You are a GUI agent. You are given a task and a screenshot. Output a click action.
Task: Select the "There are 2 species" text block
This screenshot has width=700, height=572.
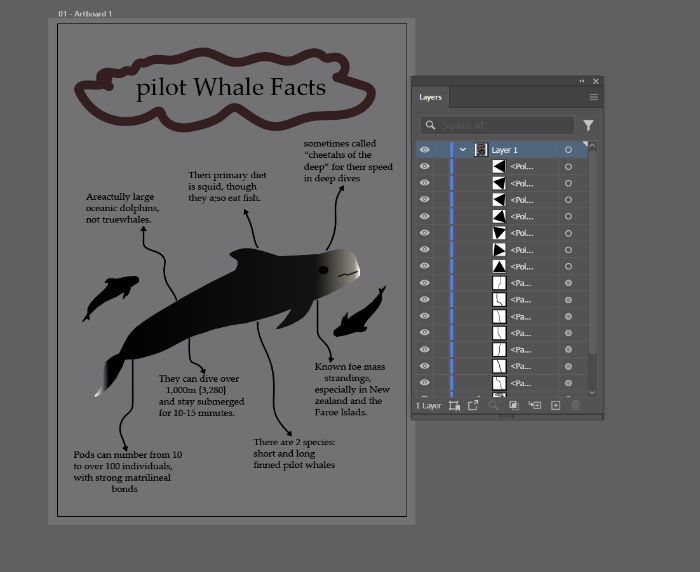coord(294,453)
